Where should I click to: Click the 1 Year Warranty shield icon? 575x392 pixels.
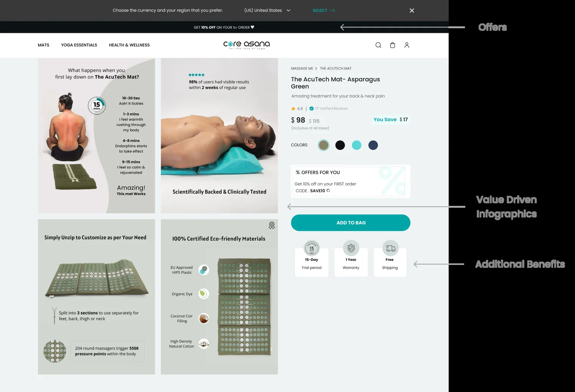coord(351,248)
